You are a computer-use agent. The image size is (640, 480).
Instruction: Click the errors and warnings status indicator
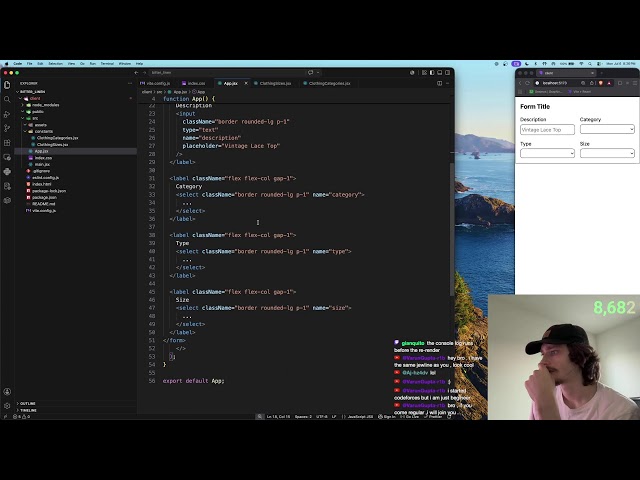click(x=21, y=417)
